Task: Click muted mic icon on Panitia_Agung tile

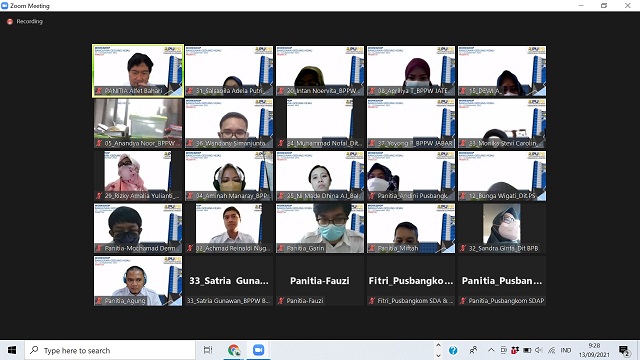Action: tap(99, 301)
